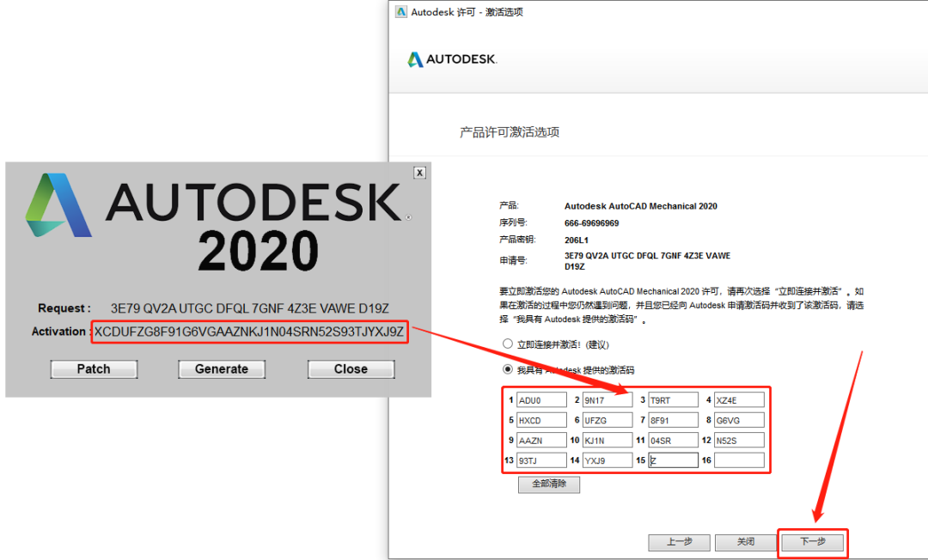Click activation code field 14 containing YXJ9
928x560 pixels.
(607, 460)
